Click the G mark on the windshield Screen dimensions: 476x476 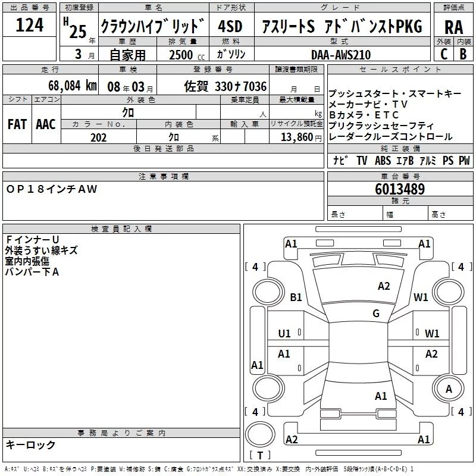tap(375, 314)
